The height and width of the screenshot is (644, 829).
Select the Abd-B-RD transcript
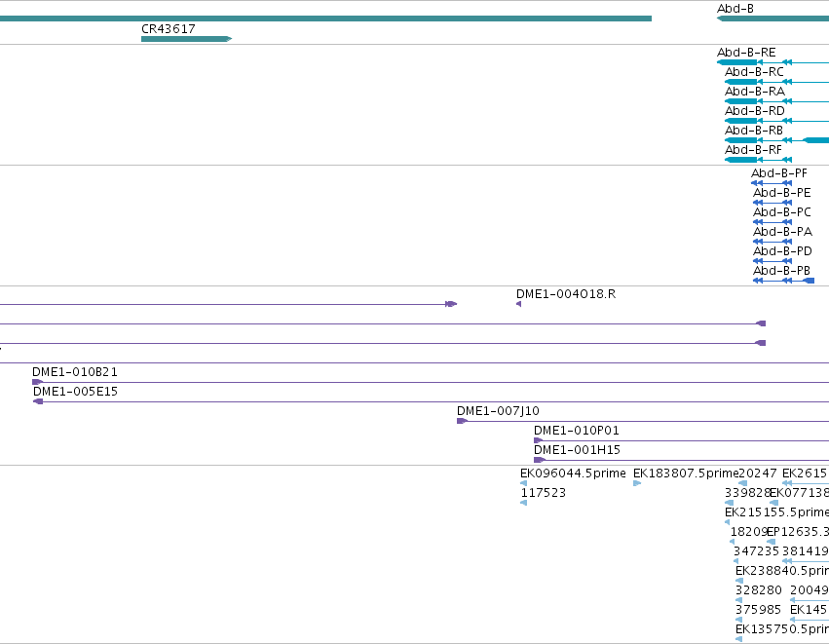[x=776, y=121]
